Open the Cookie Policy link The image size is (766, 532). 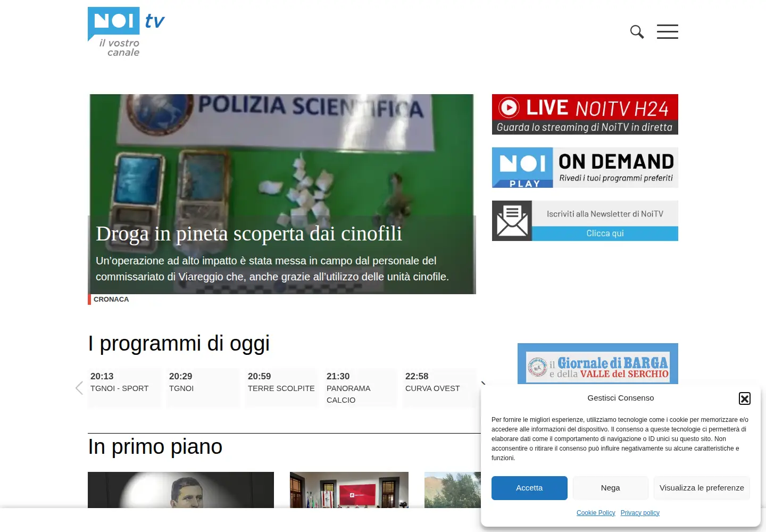[596, 513]
